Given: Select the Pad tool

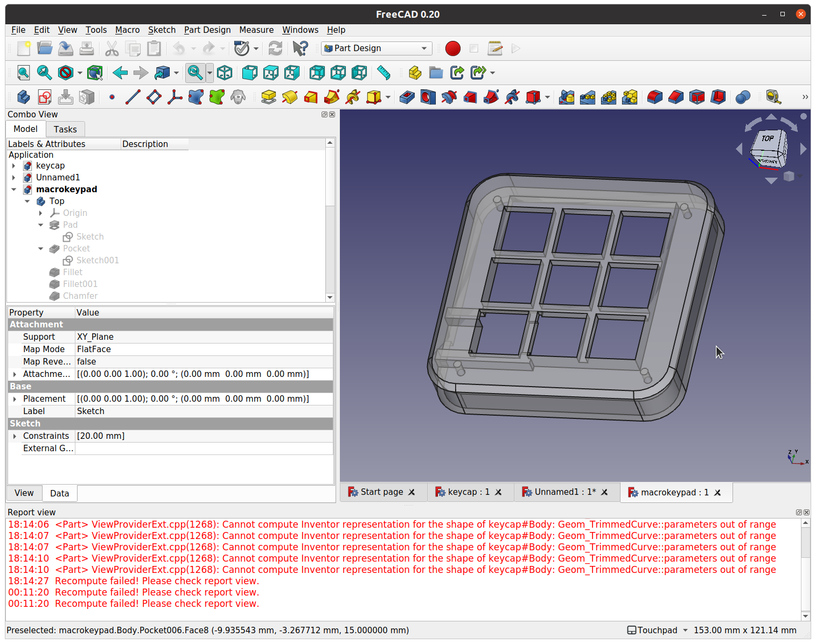Looking at the screenshot, I should click(268, 97).
